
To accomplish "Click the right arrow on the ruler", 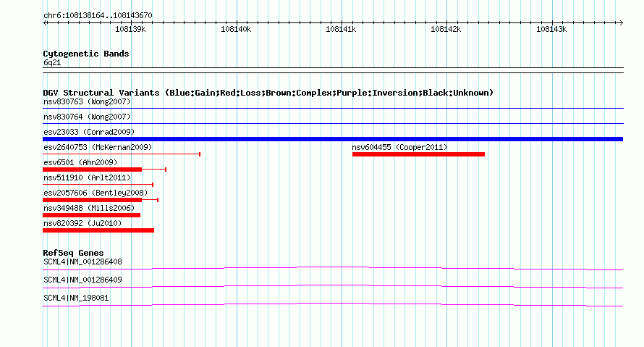I will [621, 23].
